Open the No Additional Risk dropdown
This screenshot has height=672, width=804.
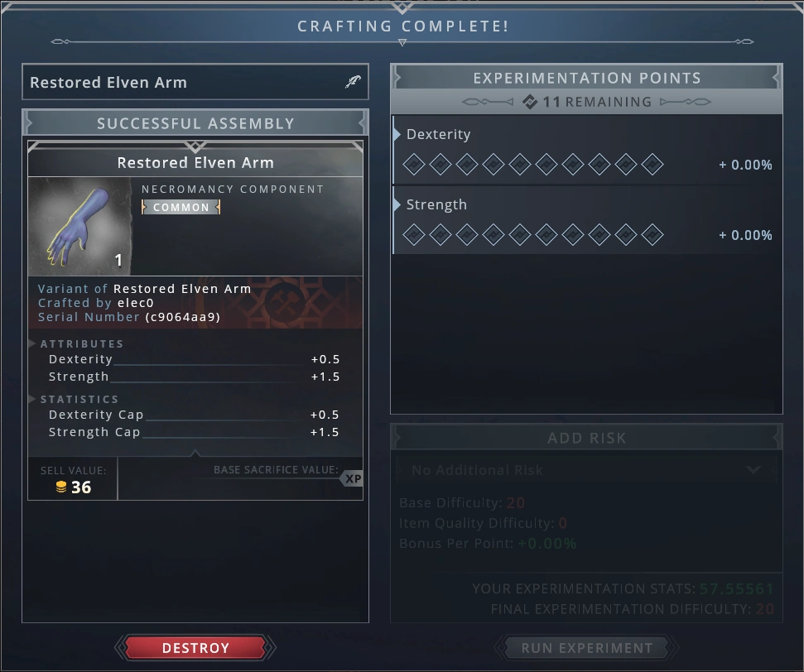click(586, 469)
